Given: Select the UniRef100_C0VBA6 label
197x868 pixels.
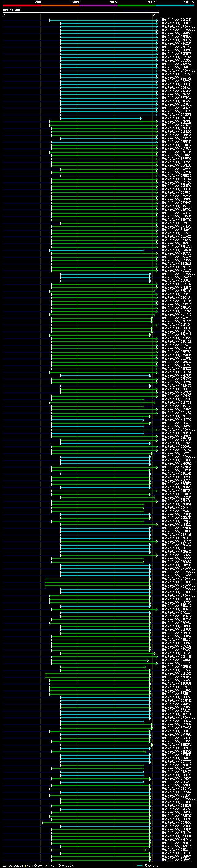Looking at the screenshot, I should pos(177,826).
